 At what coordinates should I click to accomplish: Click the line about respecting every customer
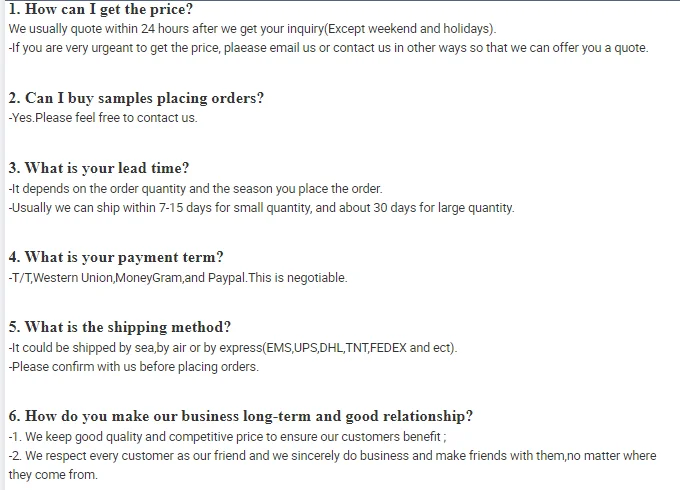(x=332, y=456)
